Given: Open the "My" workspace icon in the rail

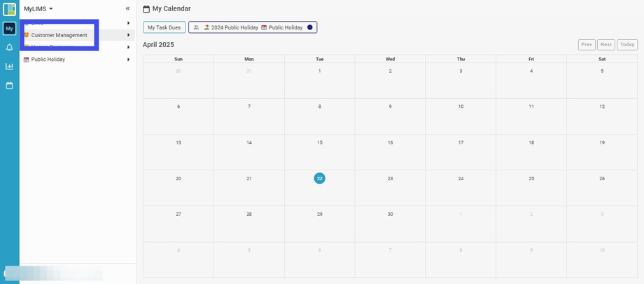Looking at the screenshot, I should [x=9, y=29].
